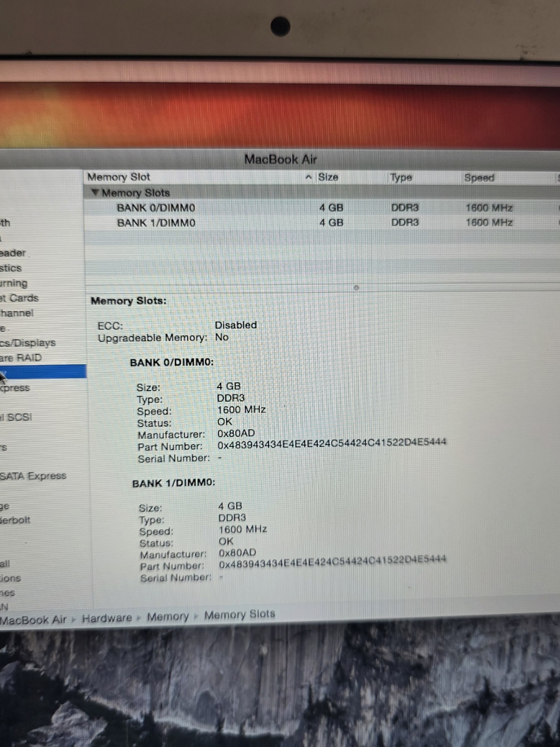Select Hardware RAID in the sidebar

22,358
